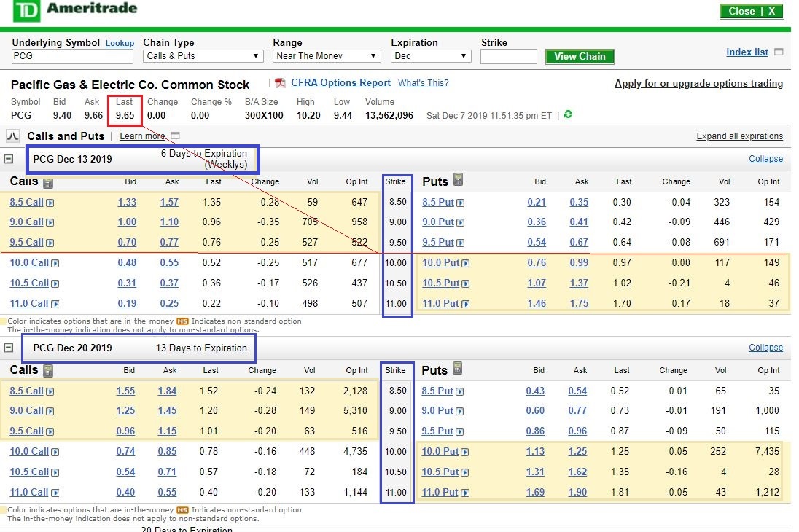Open the Expiration dropdown set to Dec
This screenshot has height=532, width=799.
tap(431, 56)
